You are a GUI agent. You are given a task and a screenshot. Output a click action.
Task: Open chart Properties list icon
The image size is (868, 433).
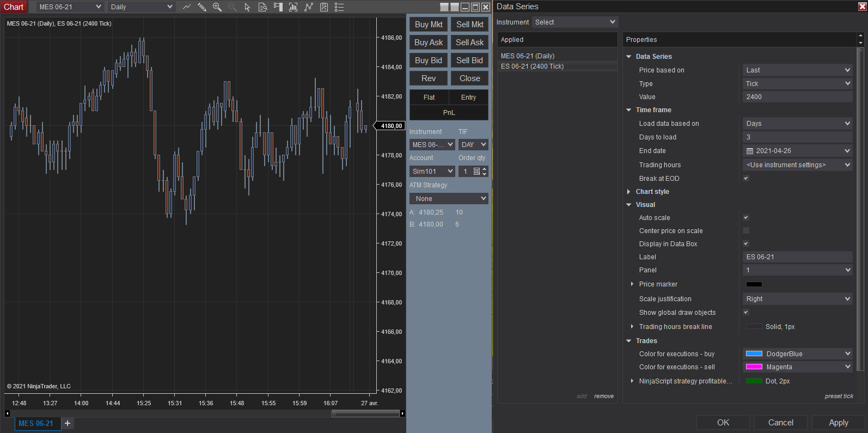click(339, 7)
